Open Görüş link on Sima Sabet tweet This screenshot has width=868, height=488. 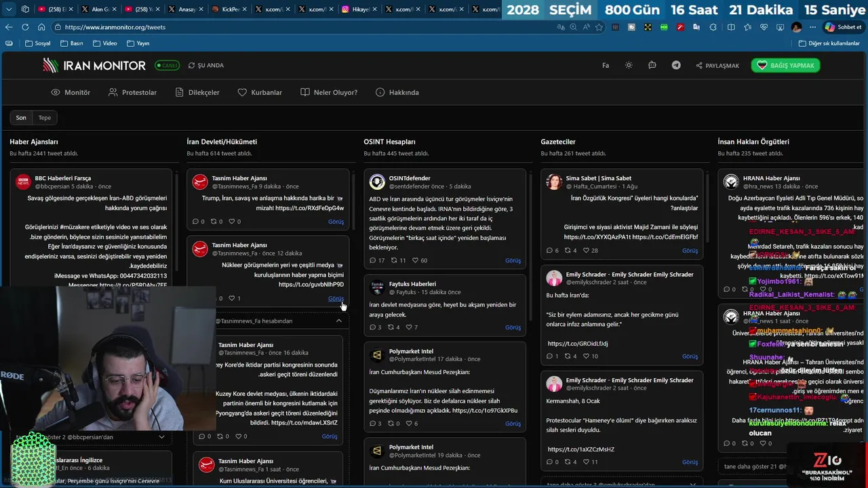point(690,250)
